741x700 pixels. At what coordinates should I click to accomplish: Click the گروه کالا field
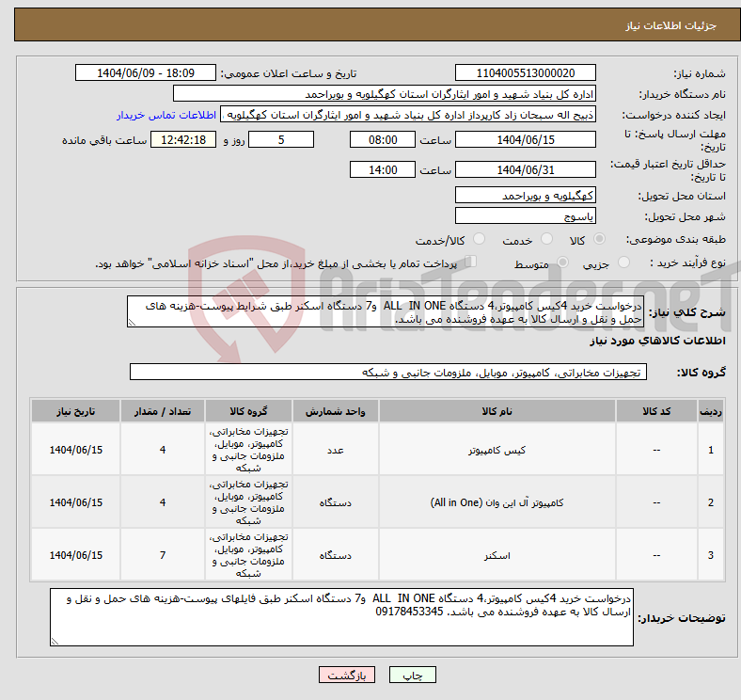pyautogui.click(x=388, y=372)
